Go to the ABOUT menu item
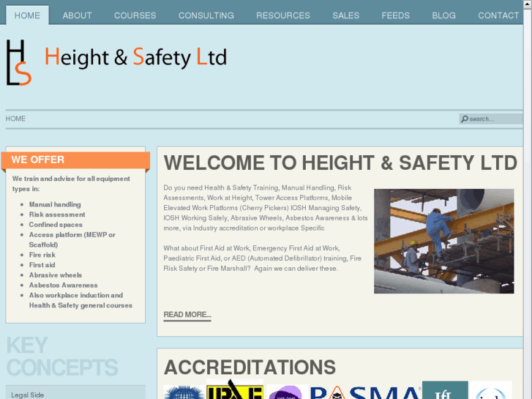532x399 pixels. coord(77,15)
